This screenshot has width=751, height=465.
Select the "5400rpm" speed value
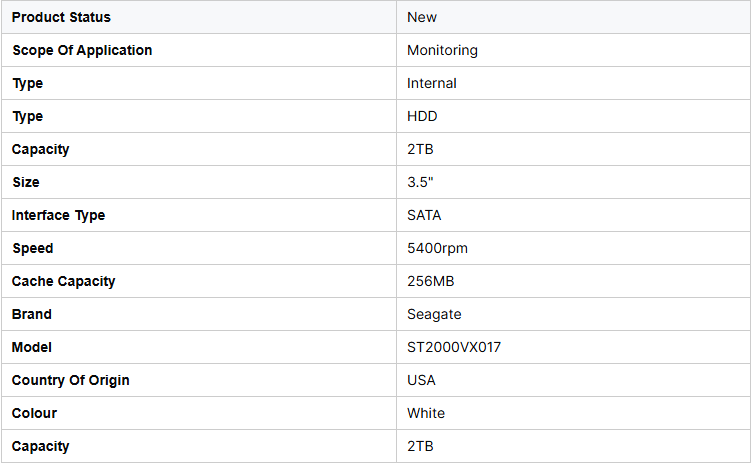(x=437, y=248)
